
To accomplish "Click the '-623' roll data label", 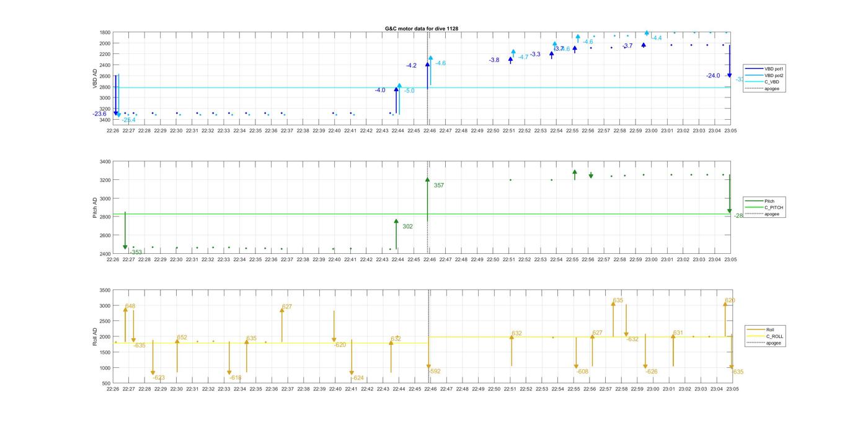I will (x=159, y=378).
